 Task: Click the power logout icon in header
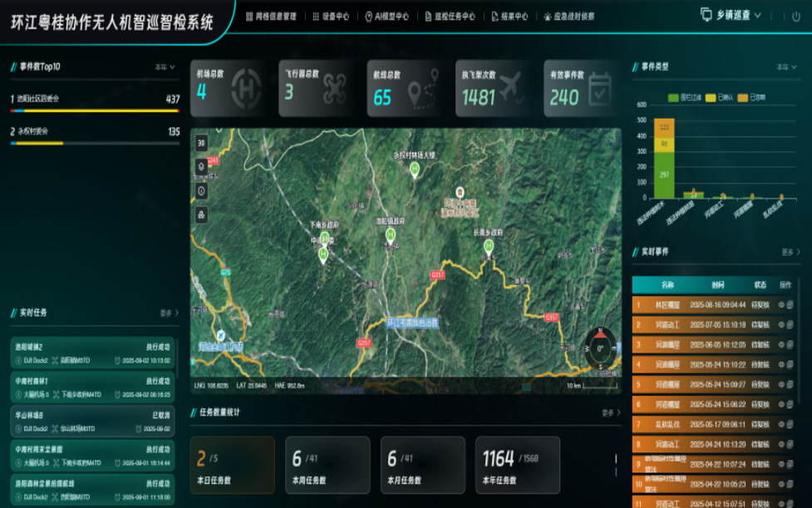[x=795, y=15]
